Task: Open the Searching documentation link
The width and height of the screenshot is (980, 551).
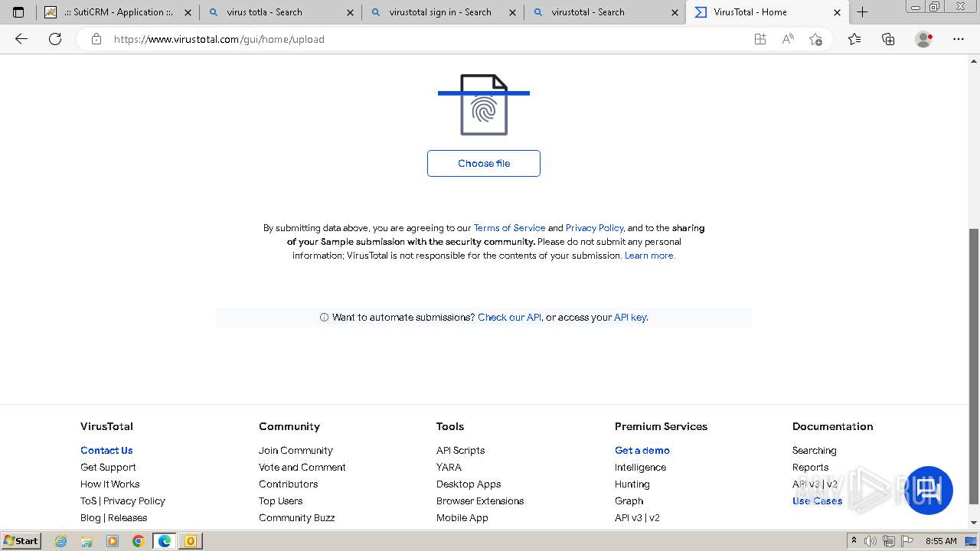Action: click(x=814, y=451)
